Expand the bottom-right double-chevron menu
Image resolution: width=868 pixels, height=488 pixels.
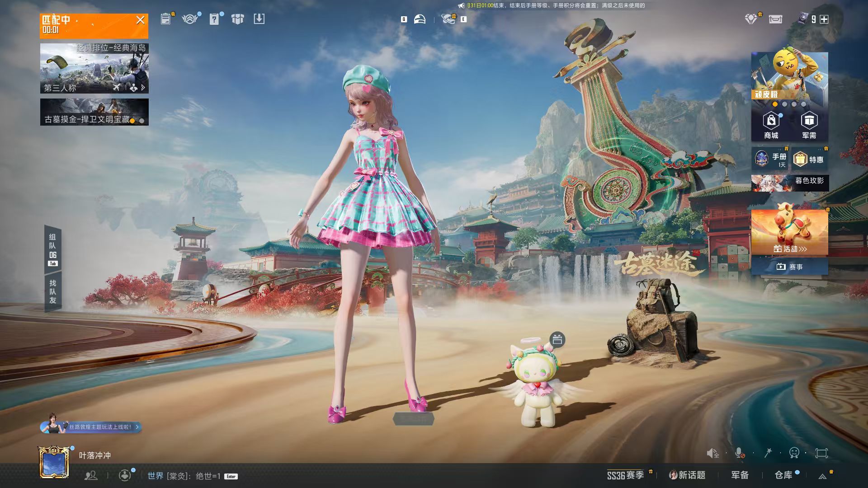click(x=823, y=476)
